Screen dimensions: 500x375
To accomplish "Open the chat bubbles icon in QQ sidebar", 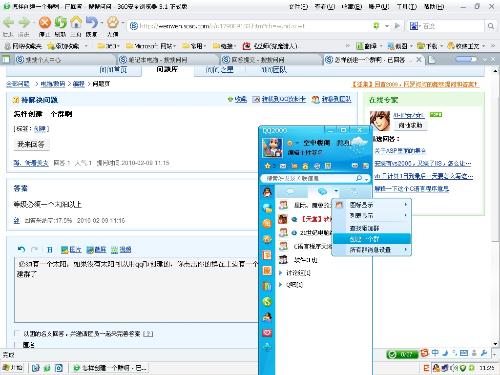I will tap(267, 208).
